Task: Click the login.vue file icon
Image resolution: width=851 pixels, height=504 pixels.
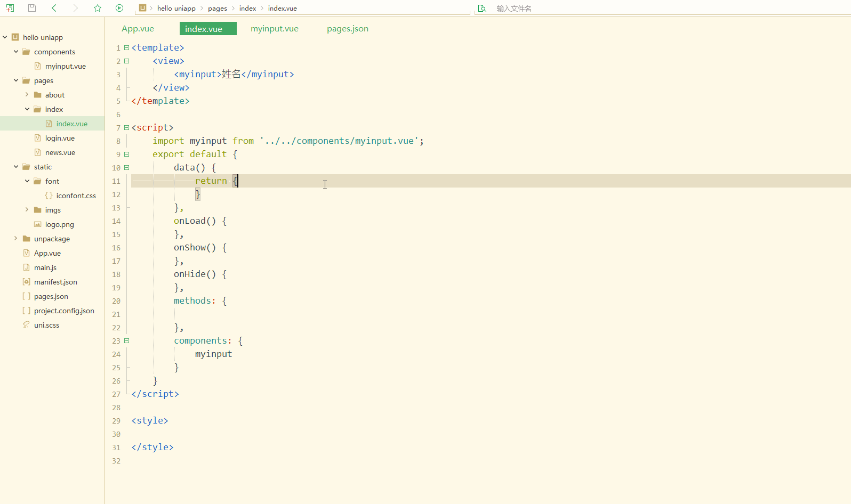Action: click(37, 138)
